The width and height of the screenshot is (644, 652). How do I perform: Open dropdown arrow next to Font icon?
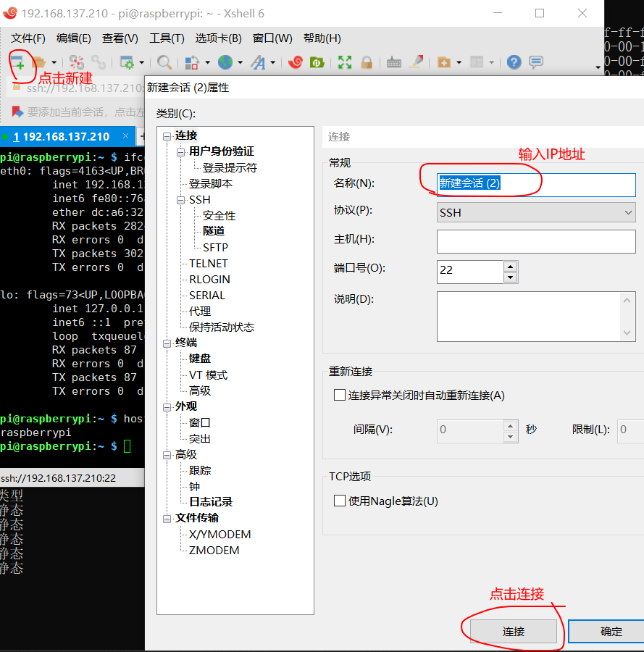coord(272,62)
